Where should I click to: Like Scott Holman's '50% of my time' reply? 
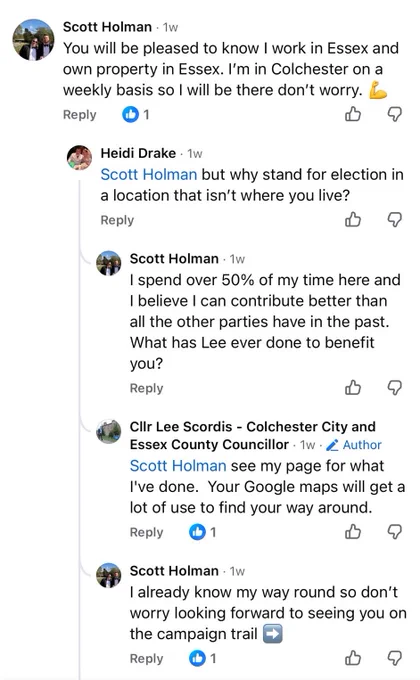353,388
